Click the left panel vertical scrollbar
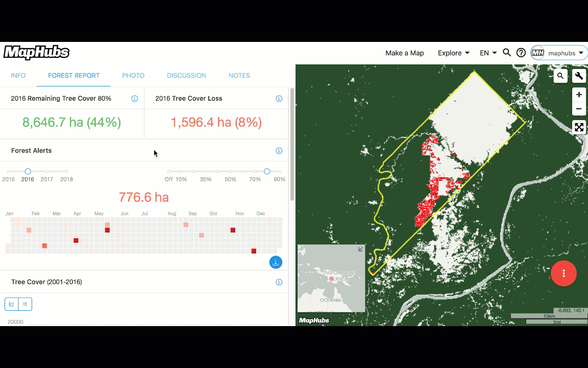This screenshot has height=368, width=588. 292,144
